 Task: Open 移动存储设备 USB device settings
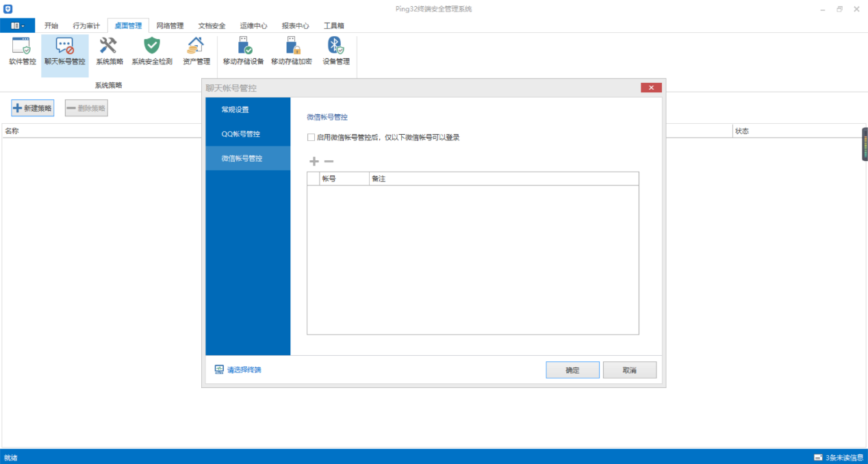[x=243, y=52]
